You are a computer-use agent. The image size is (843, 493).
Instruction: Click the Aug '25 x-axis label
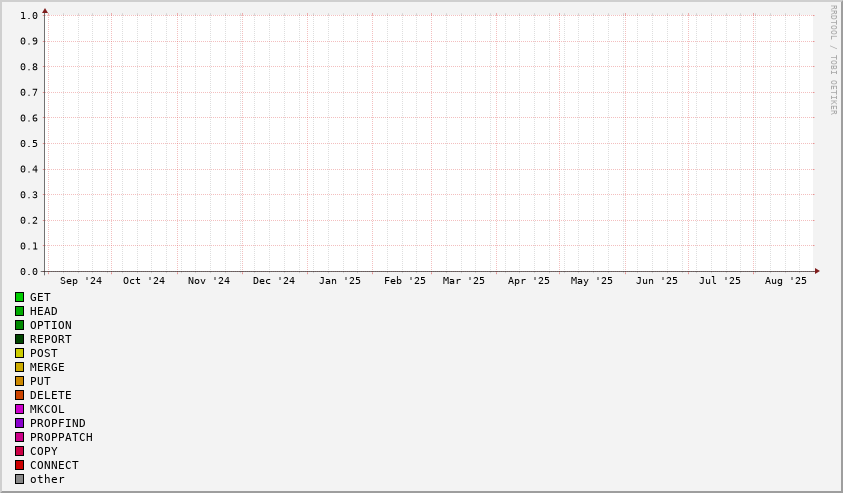click(x=785, y=281)
